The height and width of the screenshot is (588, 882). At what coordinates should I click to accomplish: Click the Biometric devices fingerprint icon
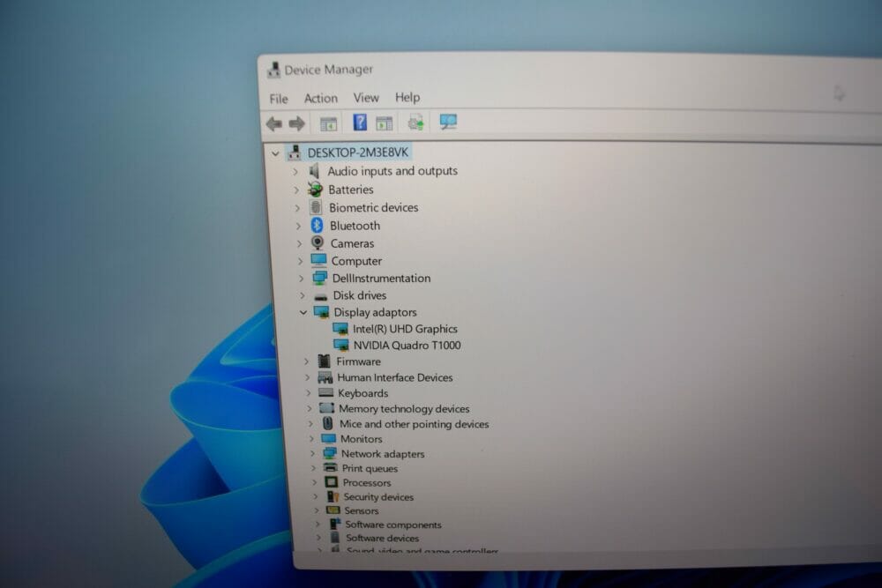[316, 207]
